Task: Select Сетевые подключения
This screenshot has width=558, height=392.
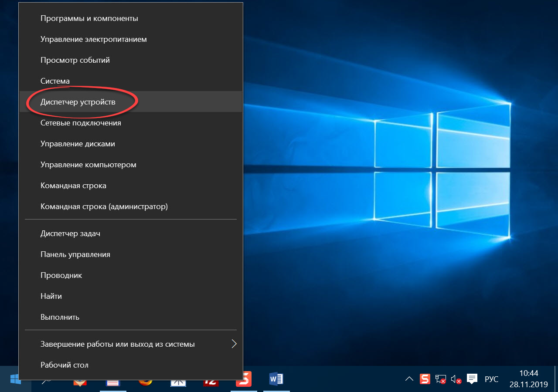Action: 131,123
